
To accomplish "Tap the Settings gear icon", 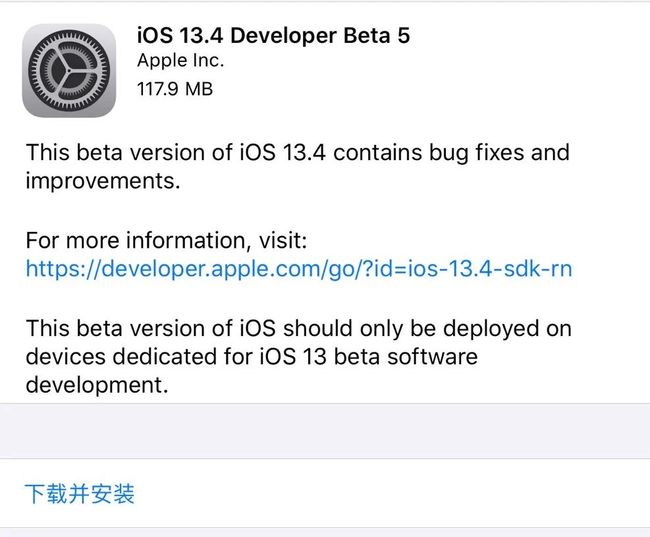I will click(69, 70).
